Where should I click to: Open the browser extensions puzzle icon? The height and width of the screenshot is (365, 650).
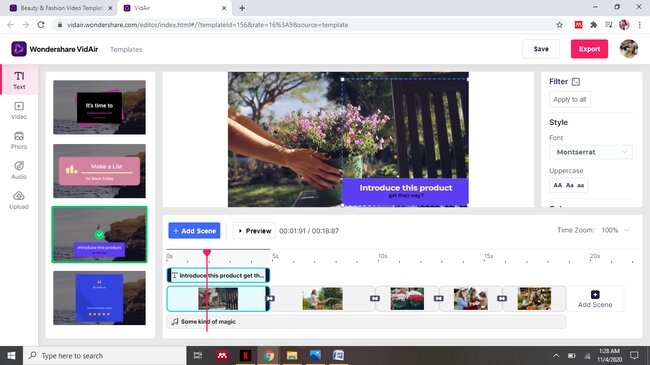(x=594, y=25)
